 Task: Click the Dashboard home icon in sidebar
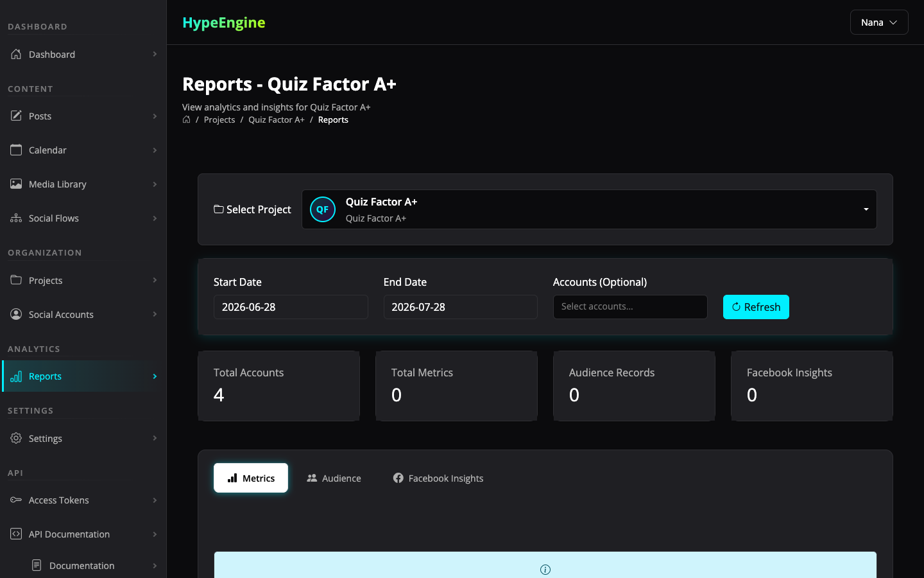tap(16, 54)
